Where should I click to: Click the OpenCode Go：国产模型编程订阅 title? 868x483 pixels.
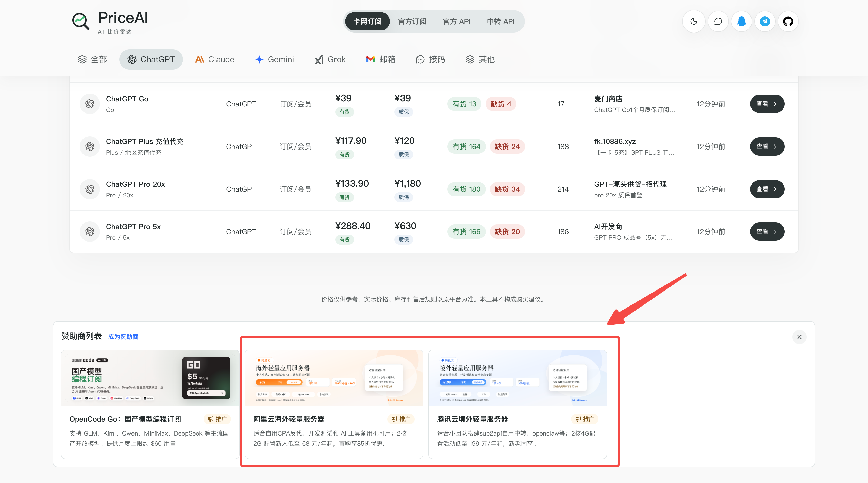point(125,419)
